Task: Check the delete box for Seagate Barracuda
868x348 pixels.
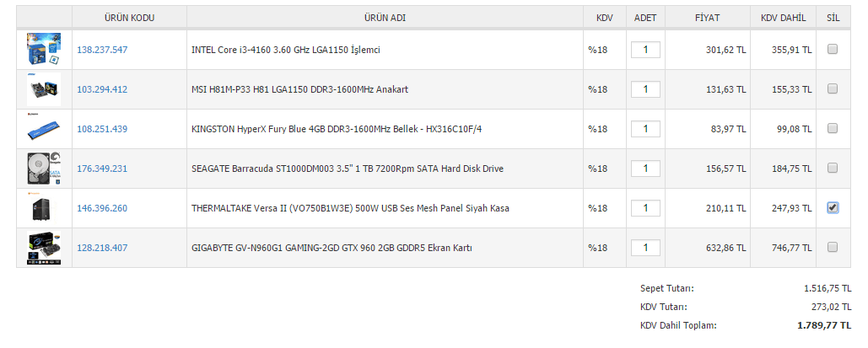Action: click(833, 169)
